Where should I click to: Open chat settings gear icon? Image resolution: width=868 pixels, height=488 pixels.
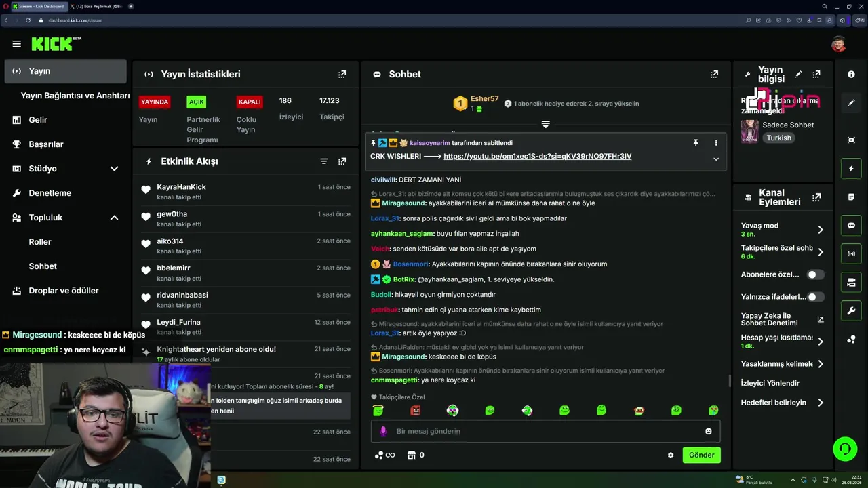pos(671,455)
